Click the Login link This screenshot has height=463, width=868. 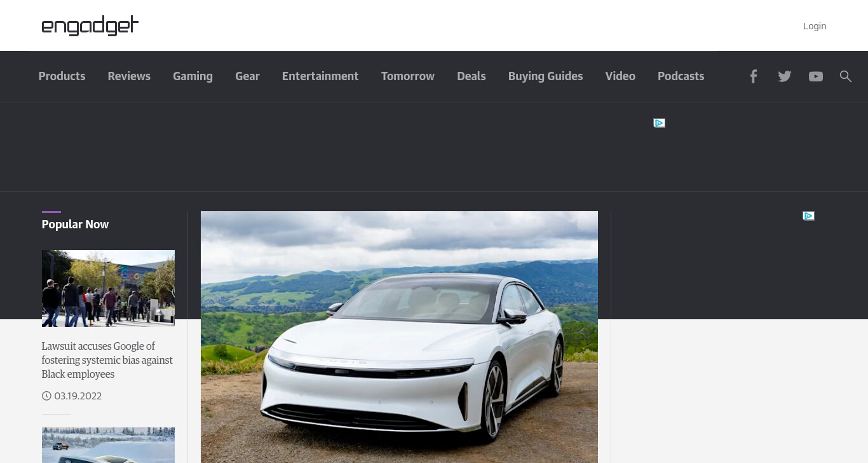point(815,26)
